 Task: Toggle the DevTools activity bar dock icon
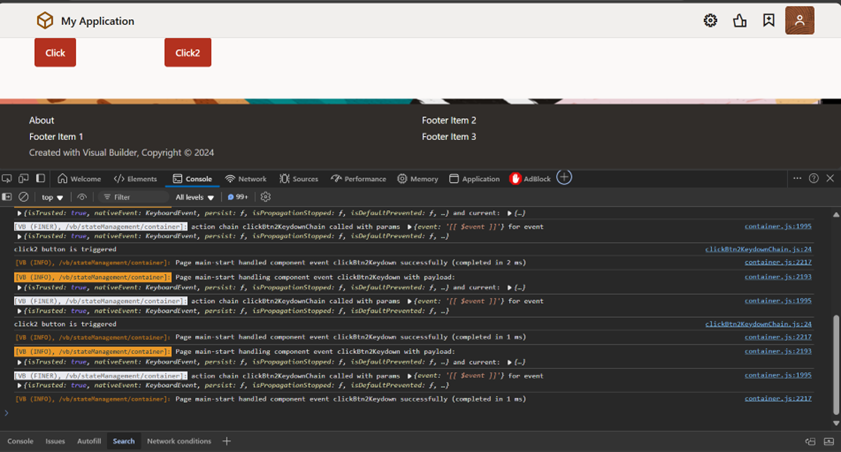[x=40, y=179]
